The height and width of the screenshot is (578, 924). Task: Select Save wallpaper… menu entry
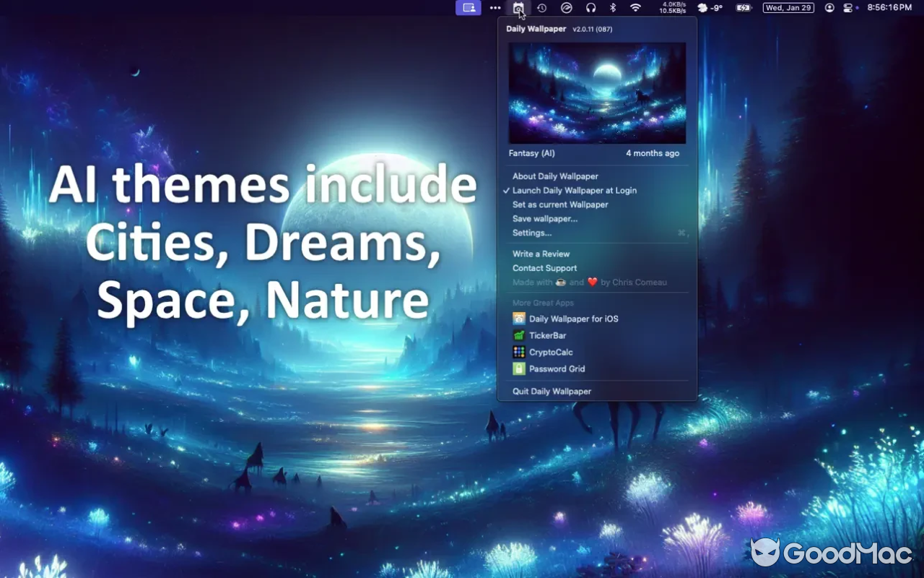click(x=545, y=219)
